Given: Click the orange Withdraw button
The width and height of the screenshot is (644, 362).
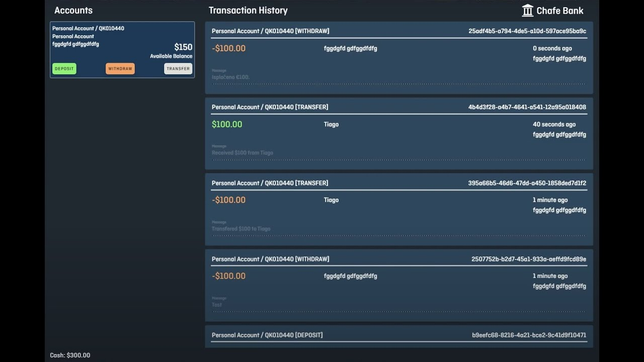Looking at the screenshot, I should coord(120,69).
